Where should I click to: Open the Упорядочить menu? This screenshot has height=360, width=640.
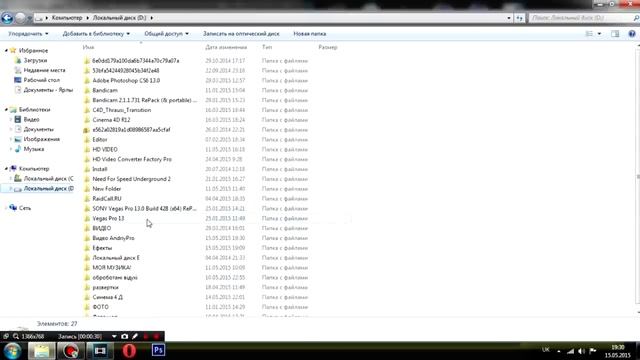pos(28,34)
